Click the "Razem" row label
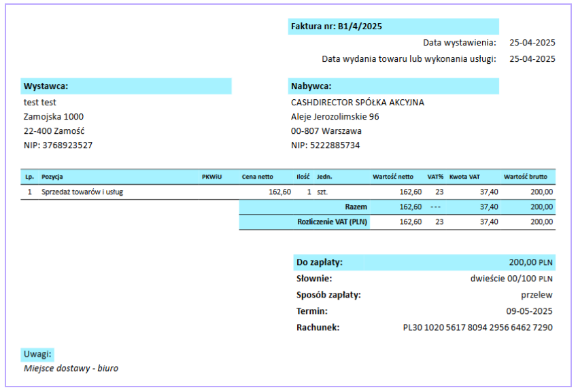578x392 pixels. [x=356, y=207]
